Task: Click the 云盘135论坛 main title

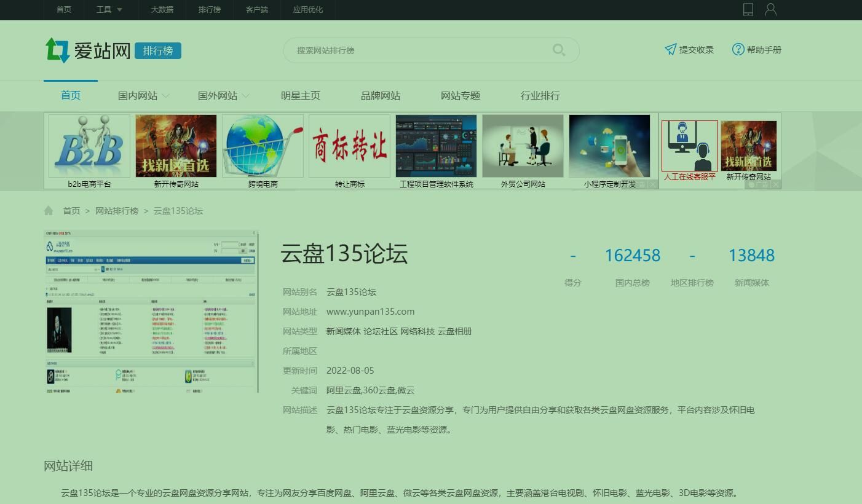Action: [x=344, y=254]
